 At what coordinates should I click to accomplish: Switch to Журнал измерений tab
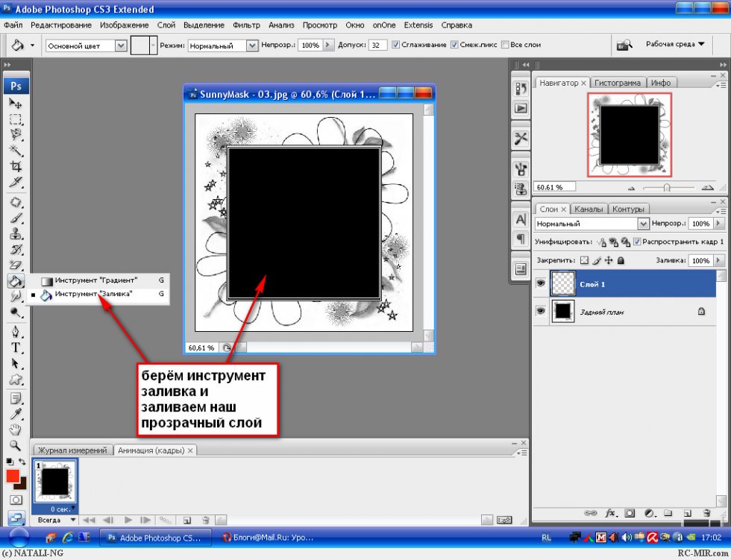[72, 450]
